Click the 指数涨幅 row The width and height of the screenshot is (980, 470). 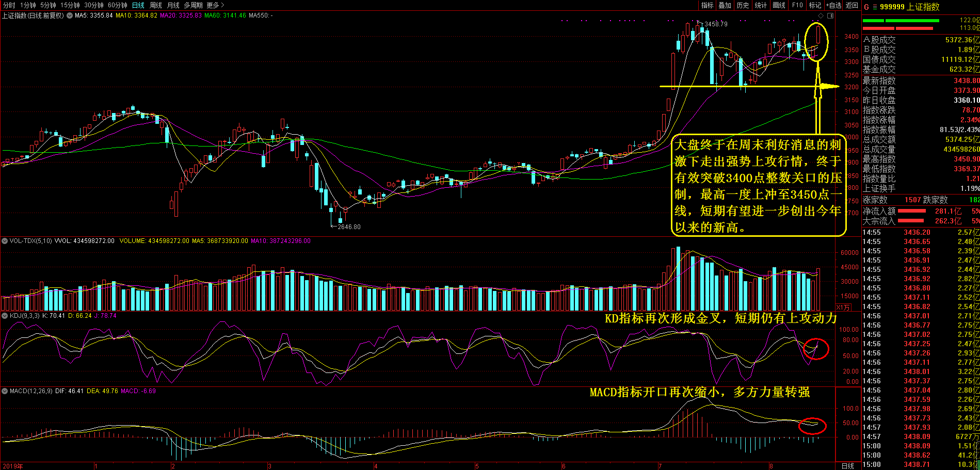point(921,120)
